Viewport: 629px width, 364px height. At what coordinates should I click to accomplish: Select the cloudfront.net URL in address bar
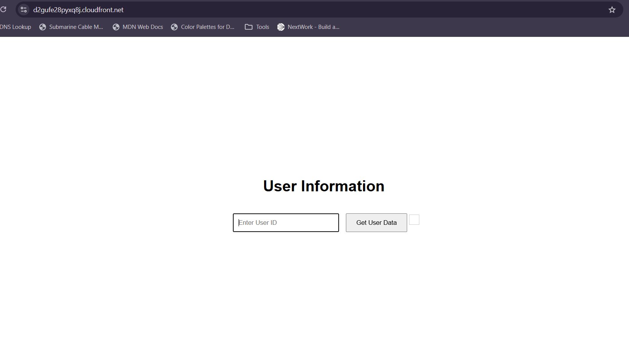point(78,10)
